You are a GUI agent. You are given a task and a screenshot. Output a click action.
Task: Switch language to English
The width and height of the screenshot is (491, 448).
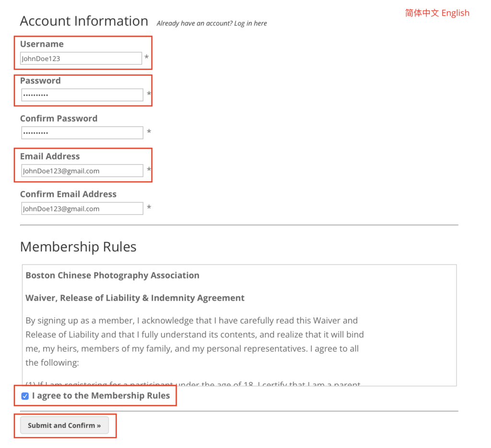point(456,13)
